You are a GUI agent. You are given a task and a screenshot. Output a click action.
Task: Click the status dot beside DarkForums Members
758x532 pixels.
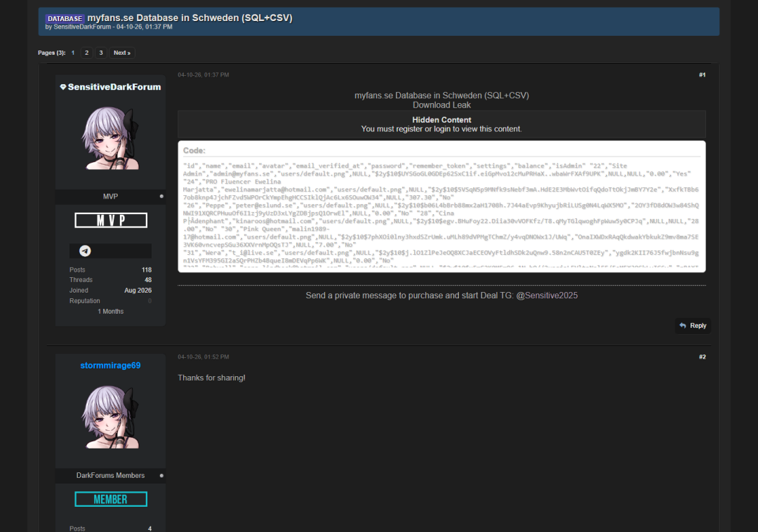pyautogui.click(x=161, y=475)
